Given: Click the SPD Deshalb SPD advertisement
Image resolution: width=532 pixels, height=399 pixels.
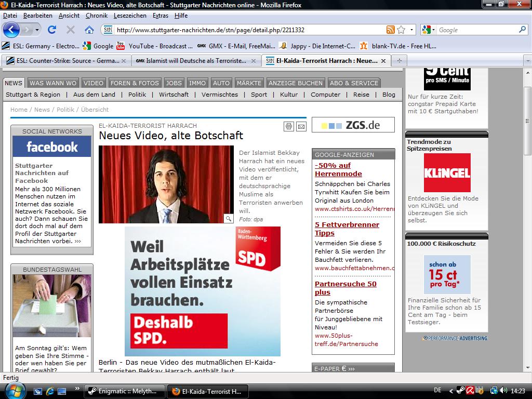Looking at the screenshot, I should (x=203, y=291).
